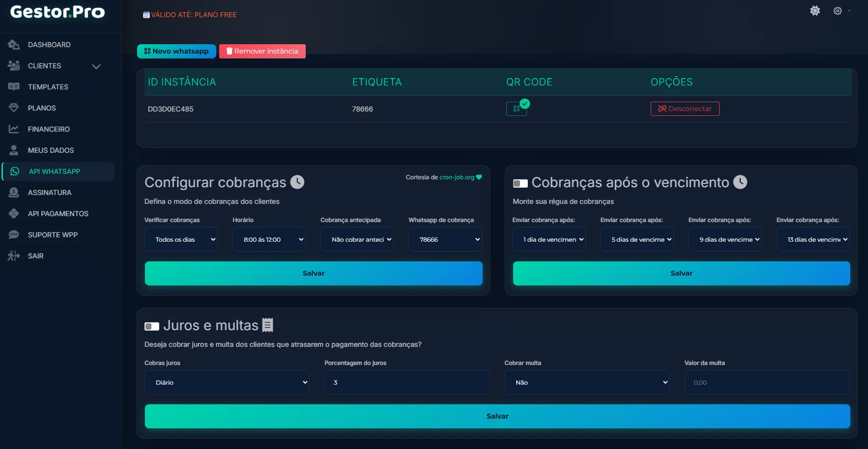Open the settings gear icon in header
This screenshot has width=868, height=449.
838,11
